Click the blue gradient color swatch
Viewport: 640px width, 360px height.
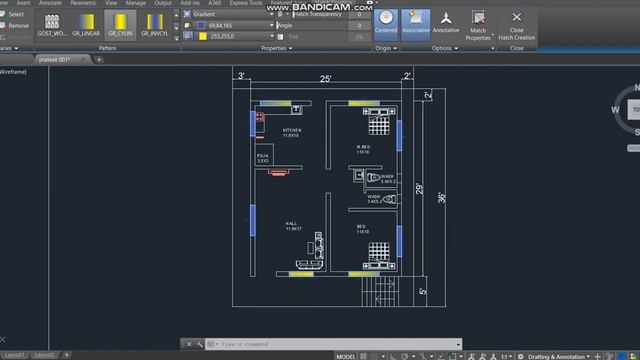click(x=201, y=25)
